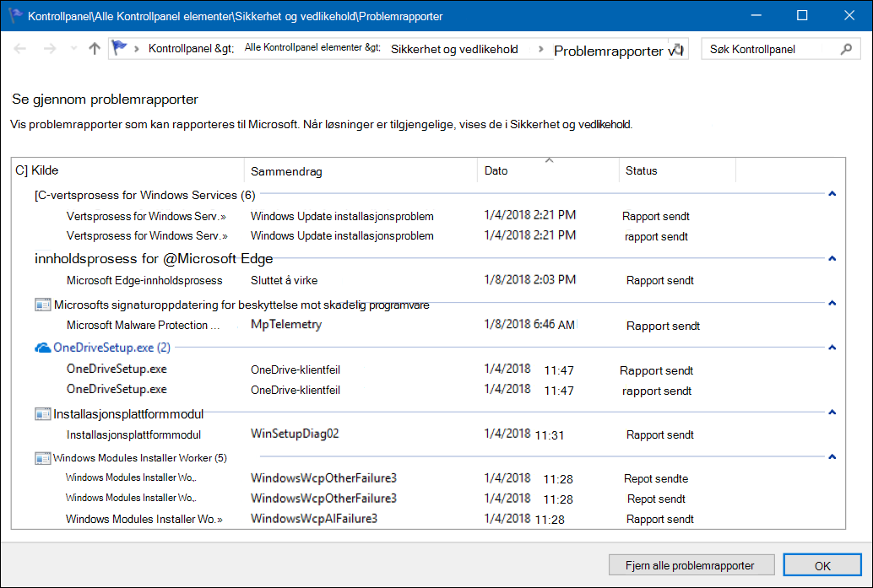
Task: Click the WindowsWcpAlFailure3 summary cell
Action: (x=314, y=519)
